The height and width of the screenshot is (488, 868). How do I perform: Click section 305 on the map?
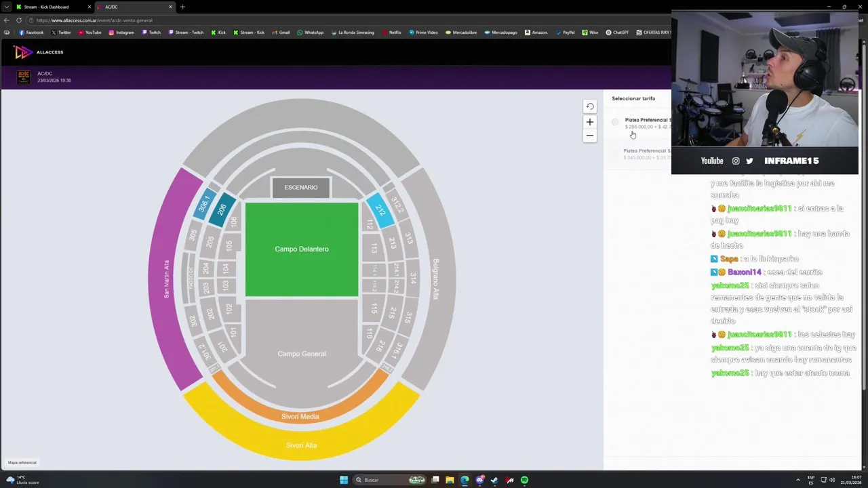[193, 235]
